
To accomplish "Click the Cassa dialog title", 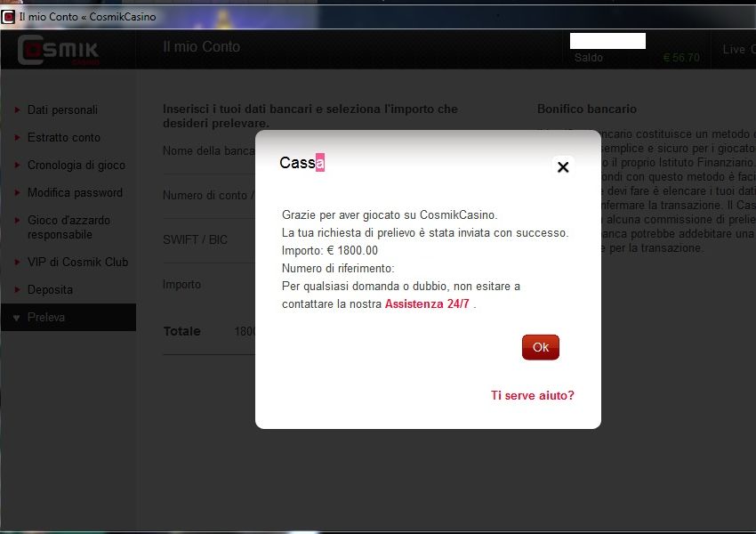I will (302, 163).
